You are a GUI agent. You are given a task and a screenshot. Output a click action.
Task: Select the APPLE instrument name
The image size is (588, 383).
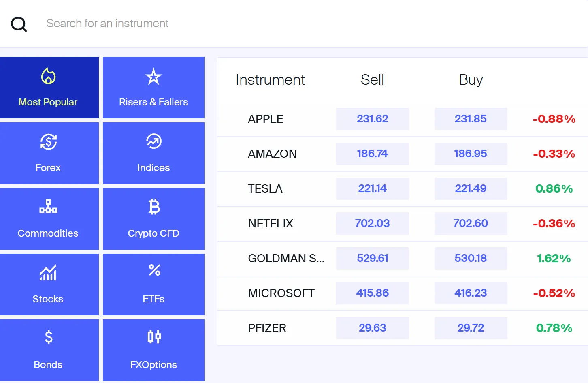pyautogui.click(x=266, y=119)
